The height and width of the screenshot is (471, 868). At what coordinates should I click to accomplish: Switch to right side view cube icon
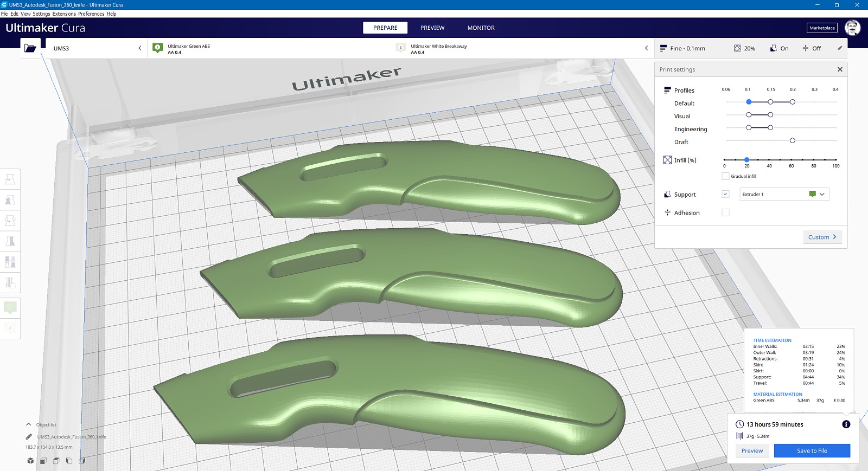tap(82, 461)
